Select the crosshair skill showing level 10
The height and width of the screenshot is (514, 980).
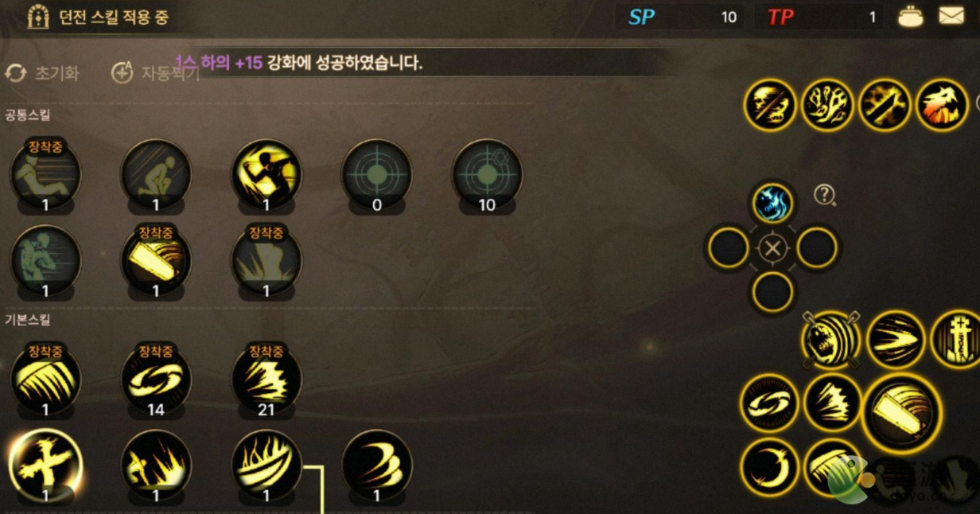(487, 175)
